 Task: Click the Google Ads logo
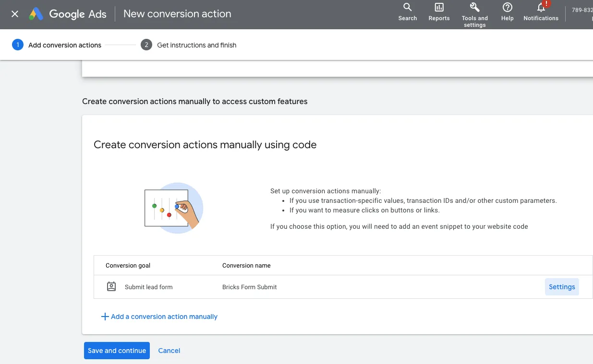pyautogui.click(x=67, y=14)
